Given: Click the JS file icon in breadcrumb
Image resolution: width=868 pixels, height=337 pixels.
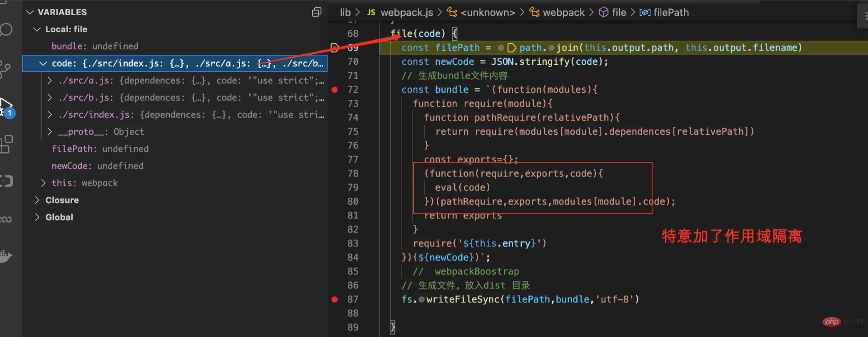Looking at the screenshot, I should [371, 12].
